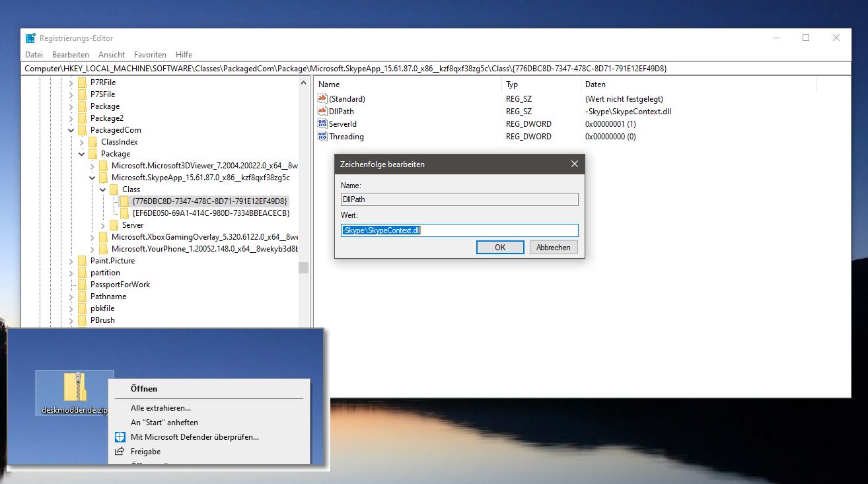Viewport: 868px width, 484px height.
Task: Click the Registrierungs-Editor app icon in title bar
Action: [x=30, y=38]
